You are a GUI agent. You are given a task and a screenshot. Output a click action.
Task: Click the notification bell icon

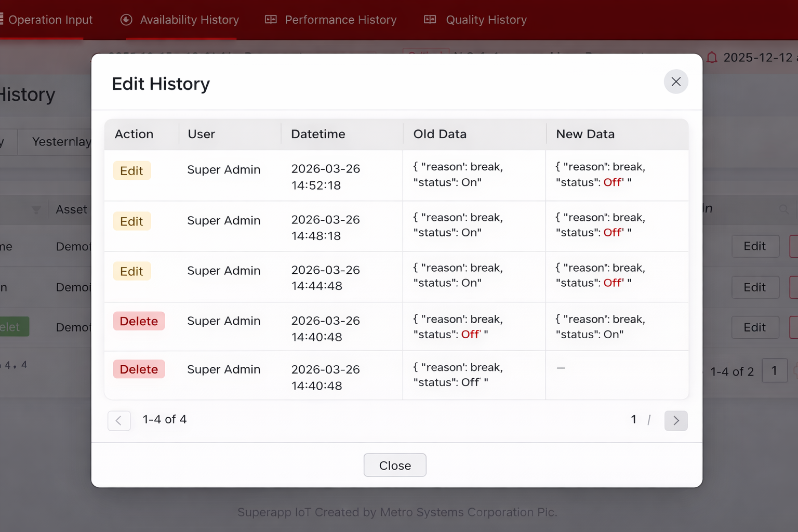[x=712, y=57]
